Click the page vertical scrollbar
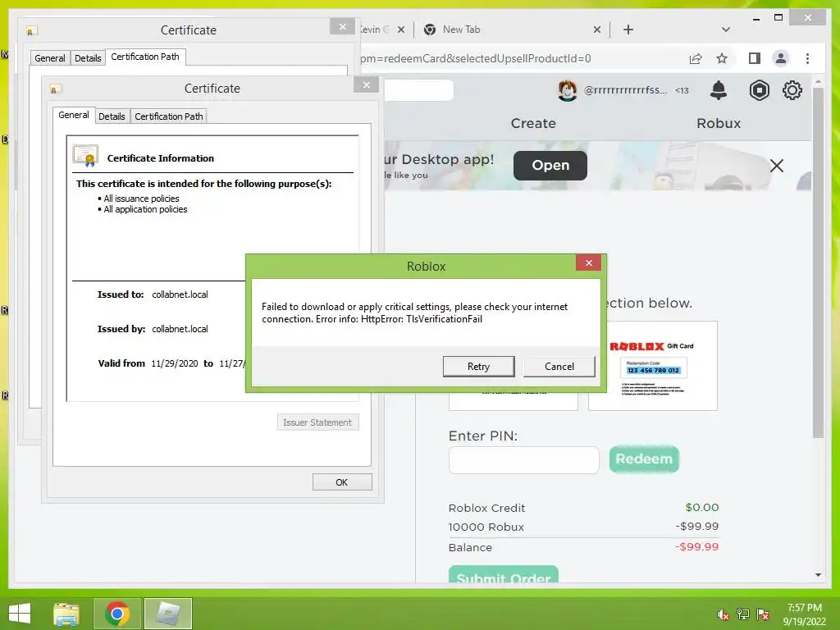Viewport: 840px width, 630px height. coord(818,262)
